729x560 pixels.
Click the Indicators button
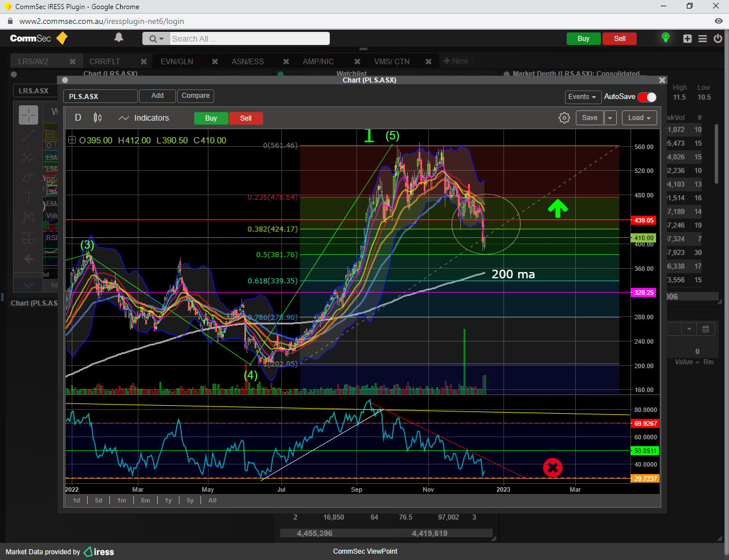click(144, 118)
